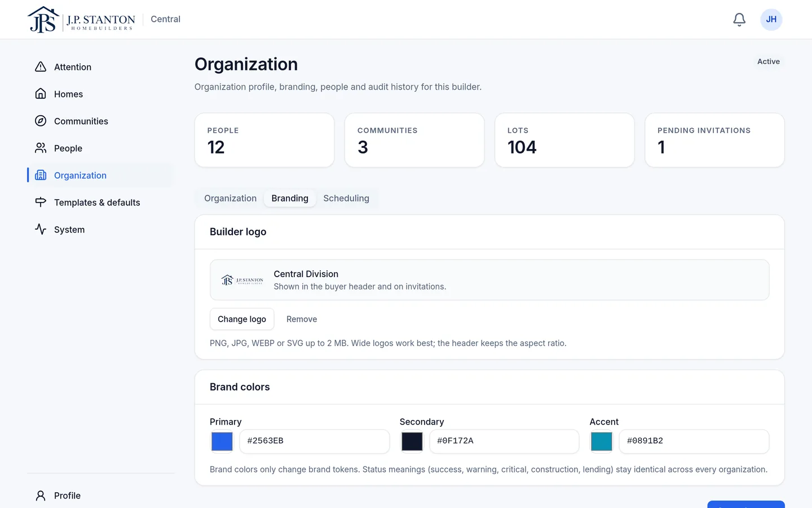
Task: Navigate to People in the sidebar
Action: click(x=100, y=148)
